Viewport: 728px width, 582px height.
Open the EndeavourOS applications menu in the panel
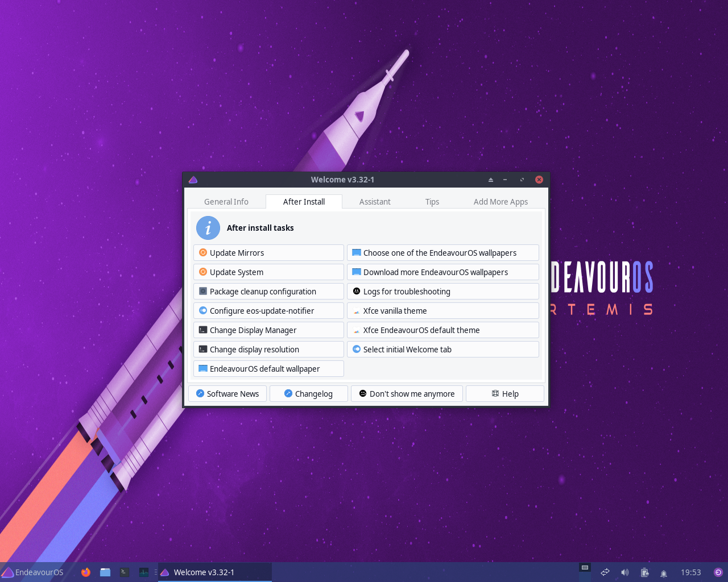33,572
